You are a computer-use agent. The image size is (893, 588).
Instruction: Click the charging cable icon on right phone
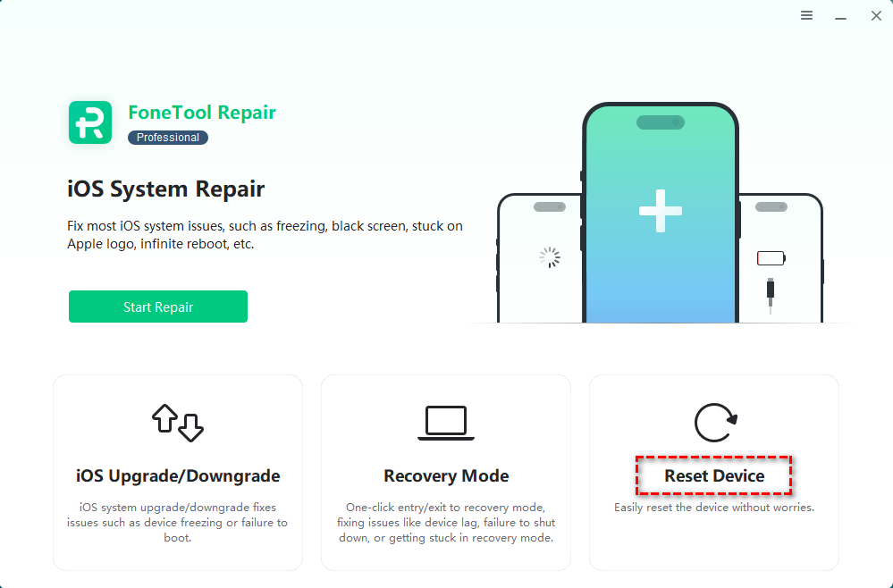click(771, 296)
